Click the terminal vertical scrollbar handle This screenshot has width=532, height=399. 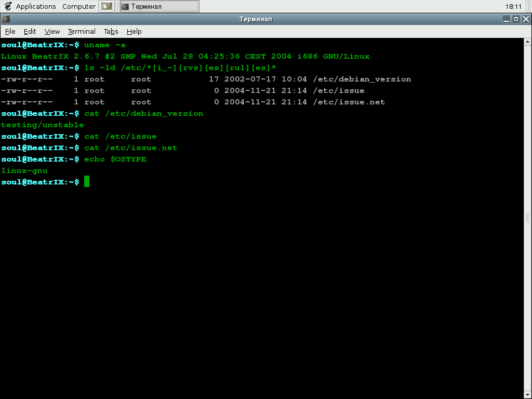pos(528,218)
